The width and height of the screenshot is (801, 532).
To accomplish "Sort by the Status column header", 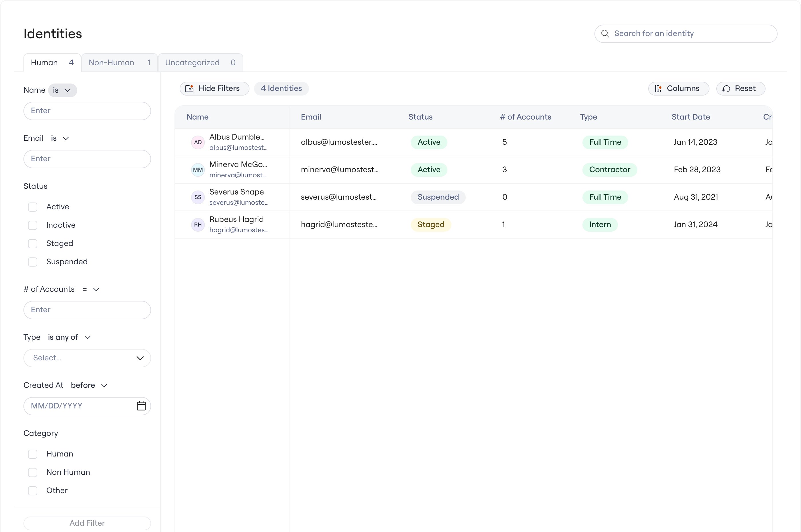I will coord(420,117).
